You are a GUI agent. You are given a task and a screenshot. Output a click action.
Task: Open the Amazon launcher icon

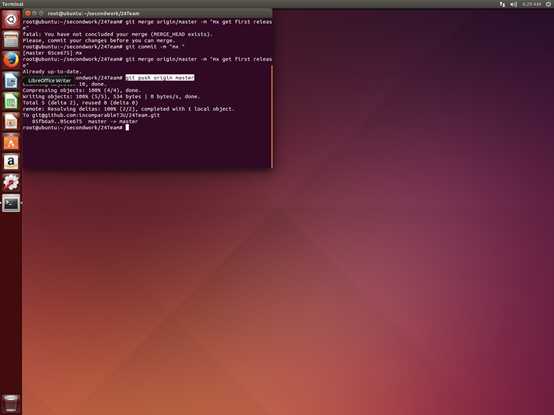coord(11,162)
